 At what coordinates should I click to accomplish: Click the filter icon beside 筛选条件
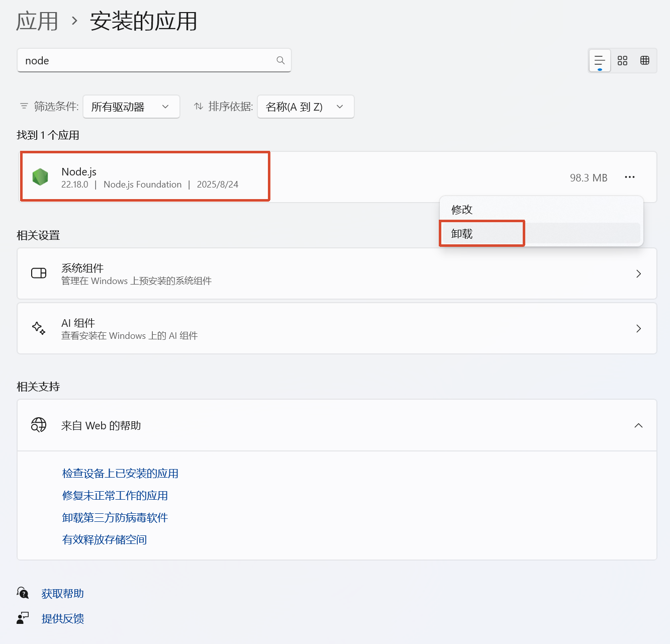point(24,106)
